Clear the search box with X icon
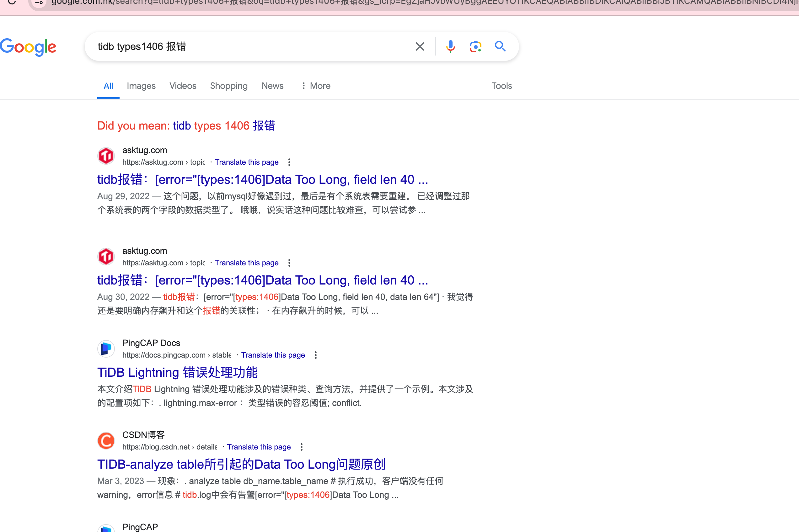Viewport: 799px width, 532px height. 420,46
